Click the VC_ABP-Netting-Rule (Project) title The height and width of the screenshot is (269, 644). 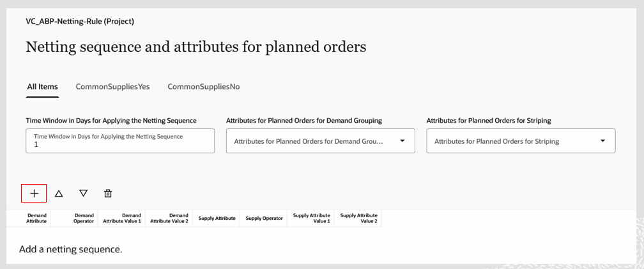(x=80, y=21)
